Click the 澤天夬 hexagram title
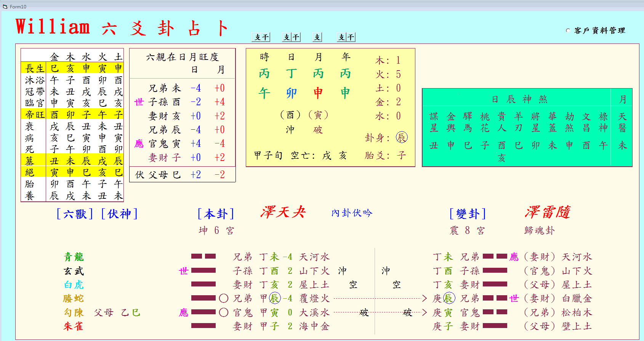Image resolution: width=644 pixels, height=341 pixels. (x=283, y=212)
